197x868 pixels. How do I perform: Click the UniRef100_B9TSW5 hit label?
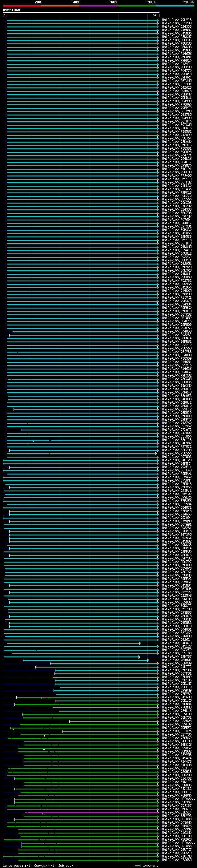(177, 125)
